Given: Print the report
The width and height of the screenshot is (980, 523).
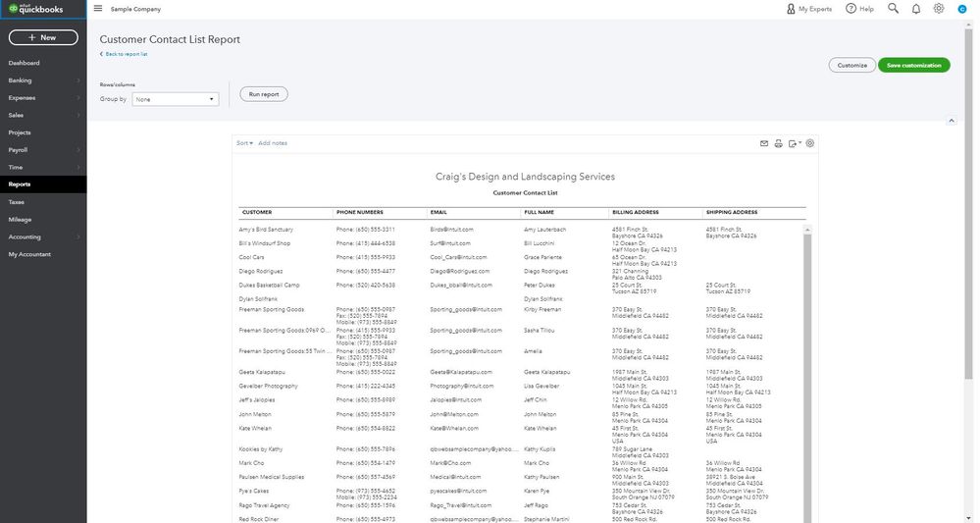Looking at the screenshot, I should 778,143.
